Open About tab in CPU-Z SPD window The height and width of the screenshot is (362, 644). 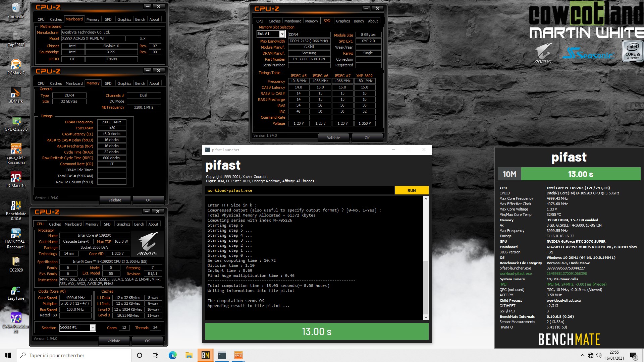(x=373, y=21)
